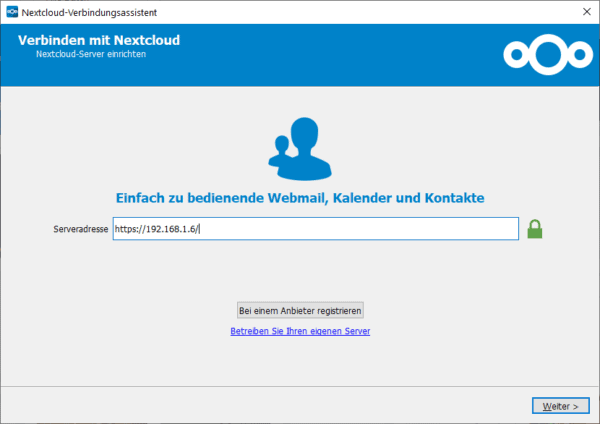The image size is (600, 424).
Task: Click the Nextcloud app icon in title bar
Action: pos(11,11)
